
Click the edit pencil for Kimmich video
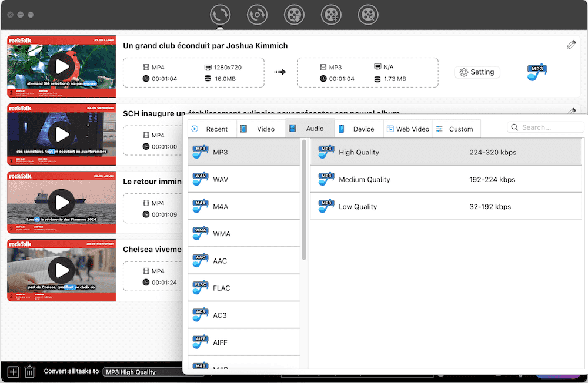571,45
